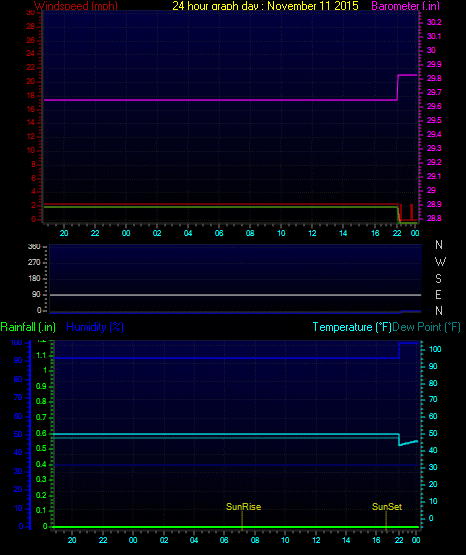Viewport: 466px width, 555px height.
Task: Click the Humidity (%) legend label
Action: pos(95,327)
